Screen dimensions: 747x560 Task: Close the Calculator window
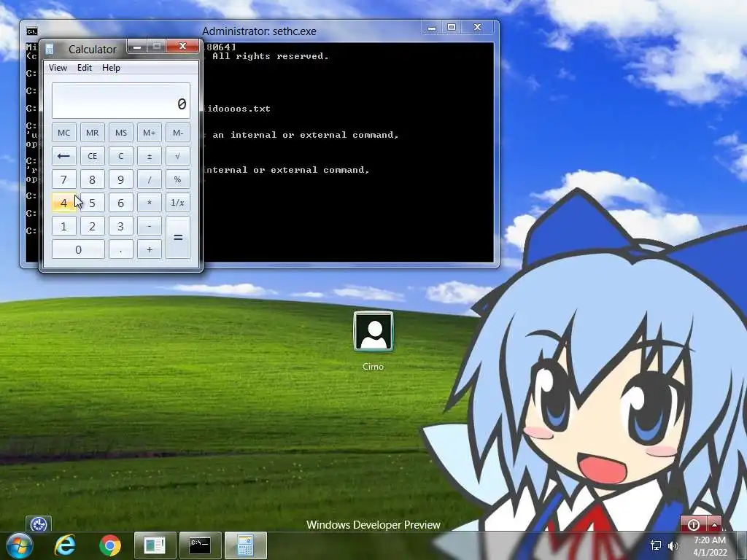[x=182, y=46]
